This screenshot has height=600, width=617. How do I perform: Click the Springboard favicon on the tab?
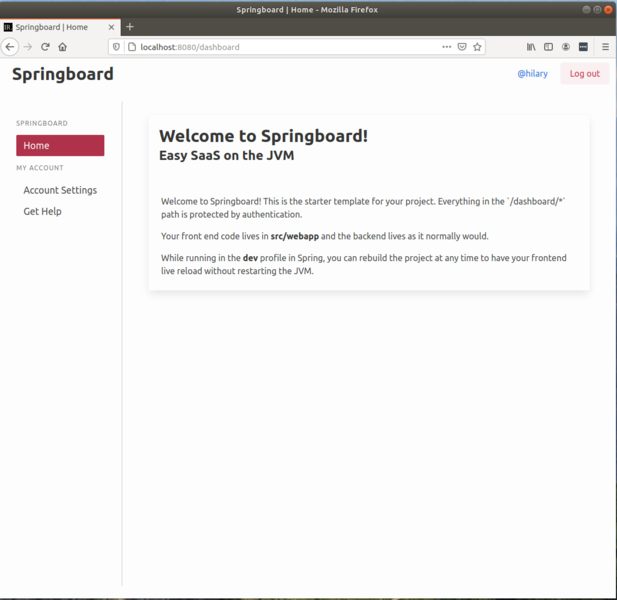[x=8, y=27]
